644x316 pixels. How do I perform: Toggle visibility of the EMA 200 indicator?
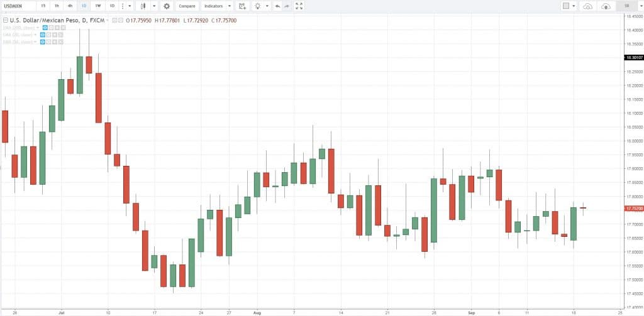click(x=44, y=28)
